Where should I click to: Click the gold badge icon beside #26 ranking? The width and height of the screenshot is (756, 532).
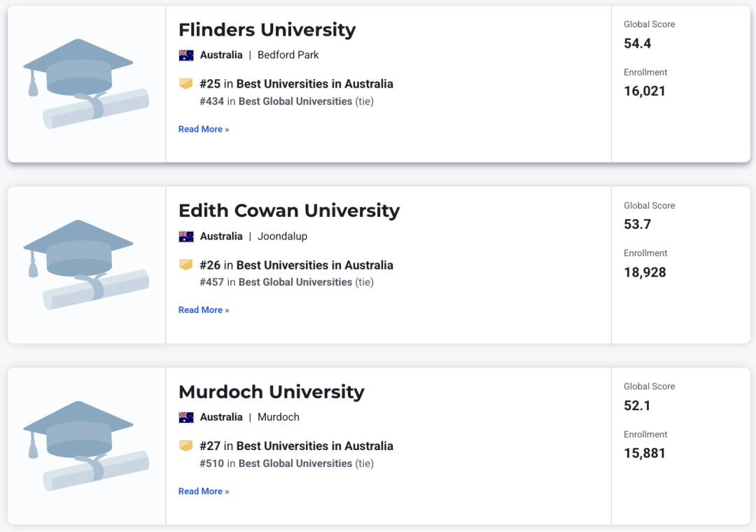[186, 265]
